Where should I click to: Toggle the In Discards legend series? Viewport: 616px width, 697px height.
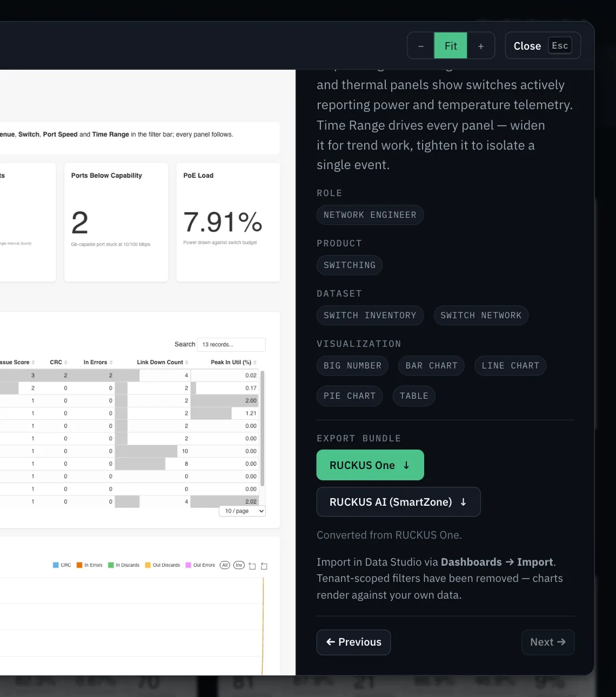124,565
